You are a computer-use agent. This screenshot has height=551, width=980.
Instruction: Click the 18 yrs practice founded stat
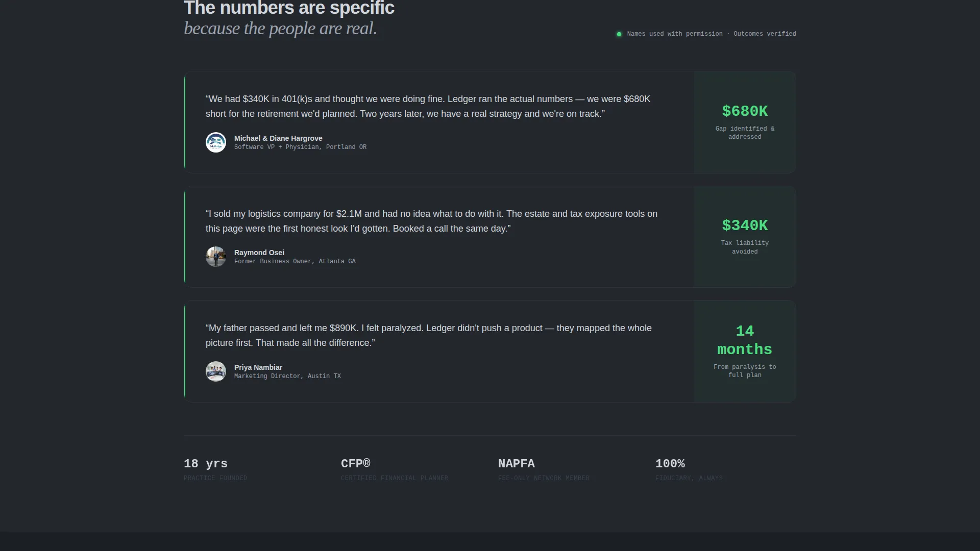coord(215,470)
